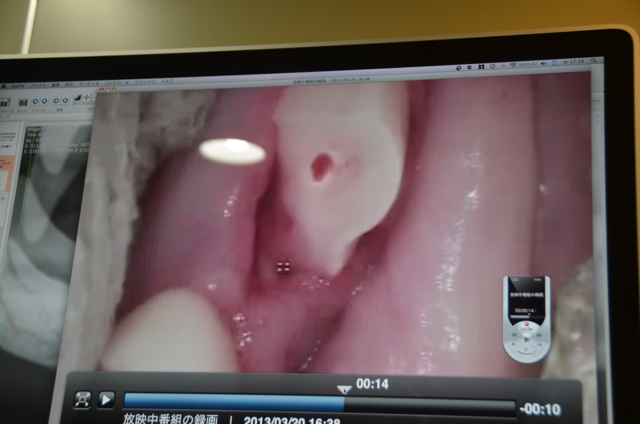
Task: Minimize the EyeTV video window
Action: [108, 89]
